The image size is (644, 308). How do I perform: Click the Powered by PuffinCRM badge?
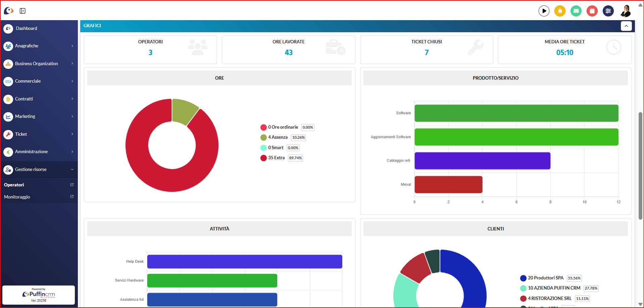coord(39,295)
